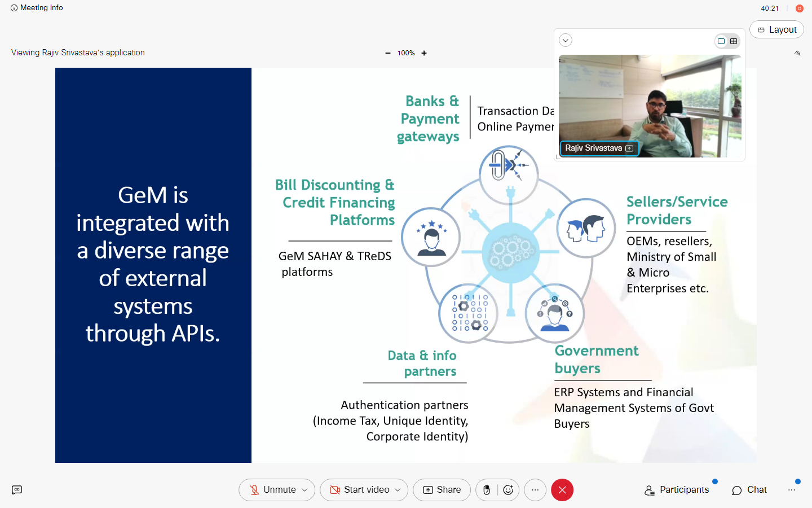Screen dimensions: 812x508
Task: Click 'Bill Discounting & Credit Financing Platforms' heading
Action: pyautogui.click(x=335, y=202)
